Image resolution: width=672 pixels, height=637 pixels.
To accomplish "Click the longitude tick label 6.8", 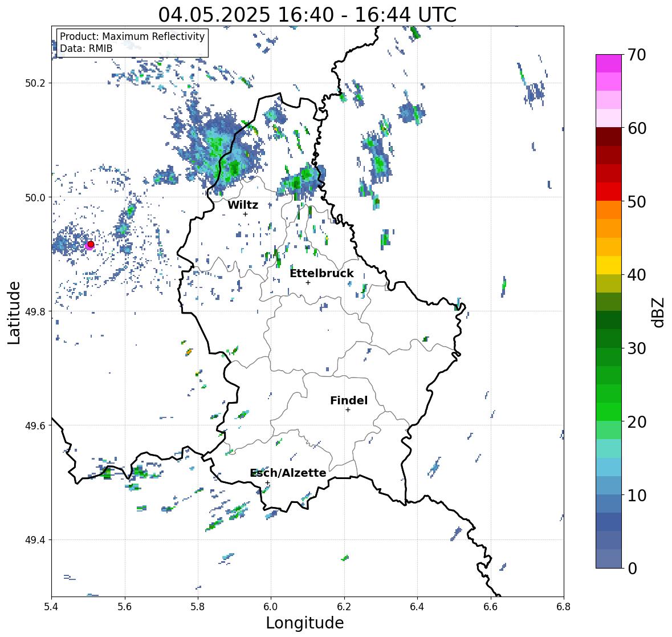I will 564,607.
